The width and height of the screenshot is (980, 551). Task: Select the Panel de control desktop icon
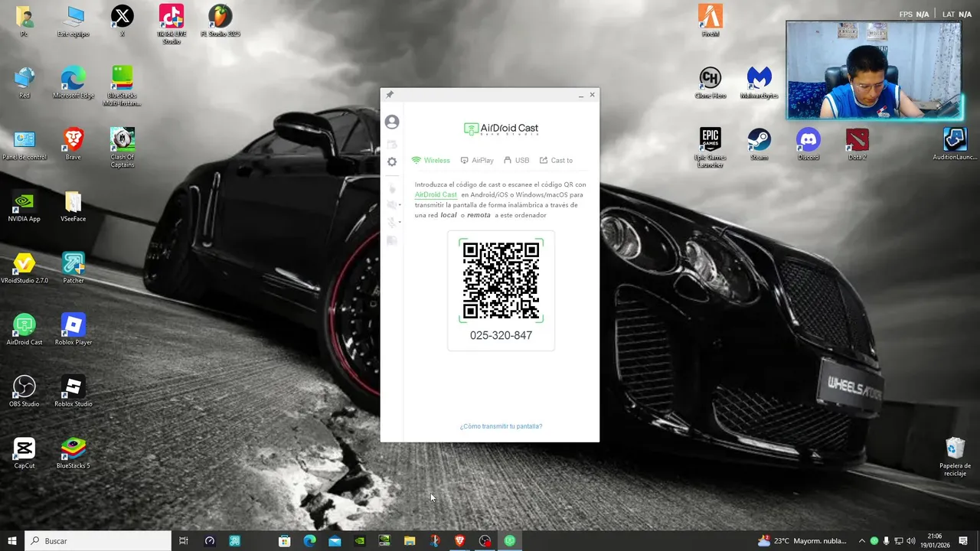(x=24, y=145)
